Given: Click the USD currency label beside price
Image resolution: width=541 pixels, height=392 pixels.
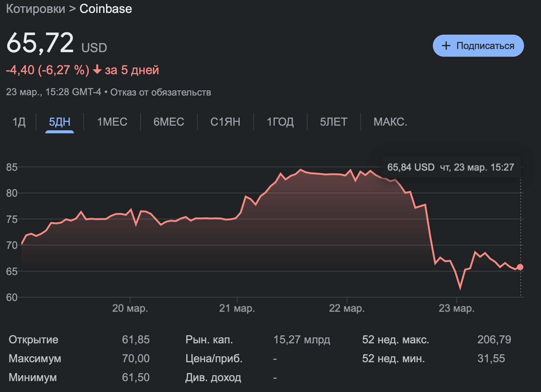Looking at the screenshot, I should pyautogui.click(x=94, y=48).
